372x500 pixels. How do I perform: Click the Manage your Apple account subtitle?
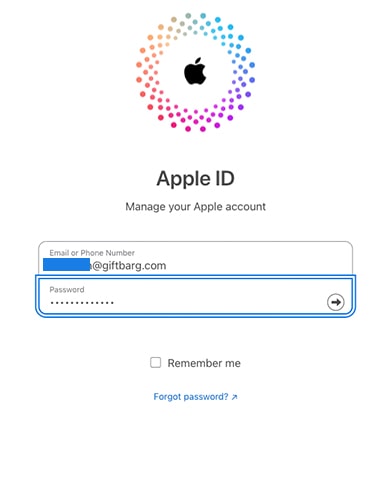click(195, 207)
